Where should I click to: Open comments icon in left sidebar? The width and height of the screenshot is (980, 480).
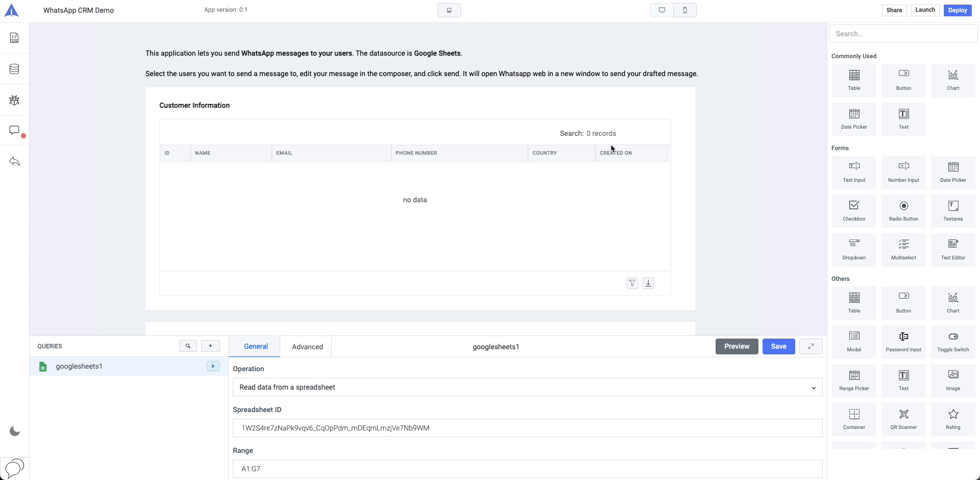14,131
